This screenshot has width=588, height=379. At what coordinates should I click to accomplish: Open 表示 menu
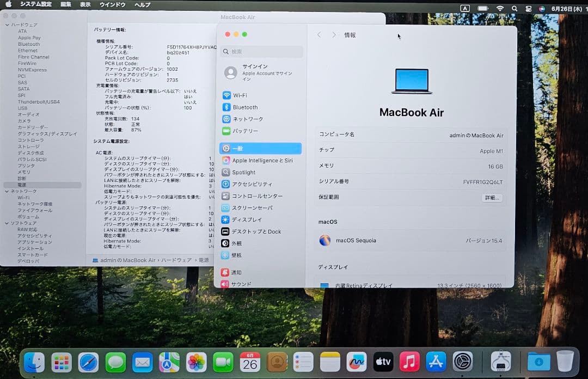coord(85,4)
